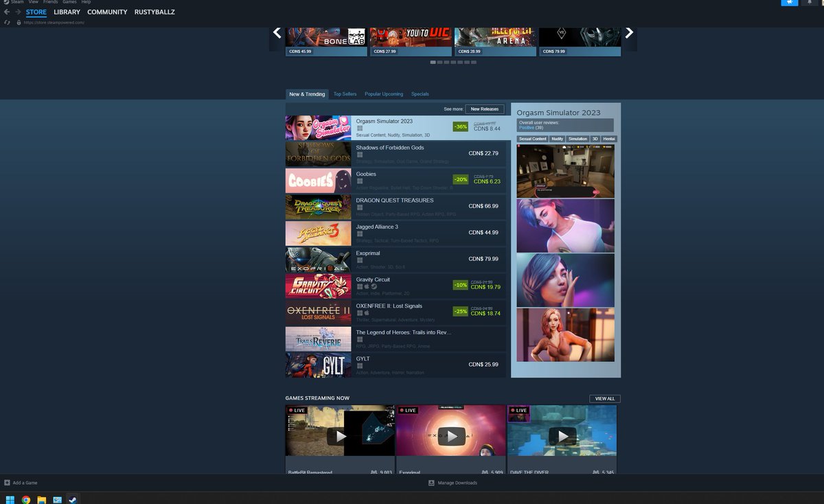This screenshot has width=824, height=504.
Task: Open The Legend of Heroes: Trails listing
Action: [396, 339]
